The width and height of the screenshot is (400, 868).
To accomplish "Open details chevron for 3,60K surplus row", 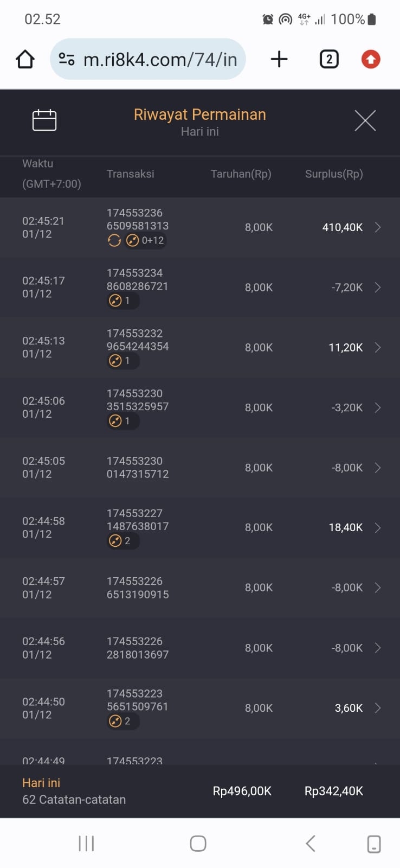I will [x=378, y=708].
